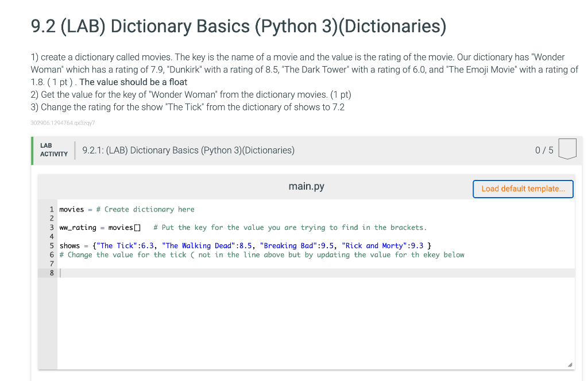Click the Load default template button

(x=523, y=188)
